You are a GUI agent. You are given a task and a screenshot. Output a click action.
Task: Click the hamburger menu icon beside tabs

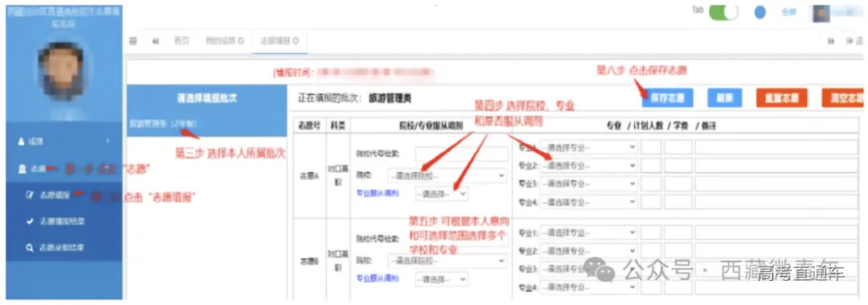[133, 41]
